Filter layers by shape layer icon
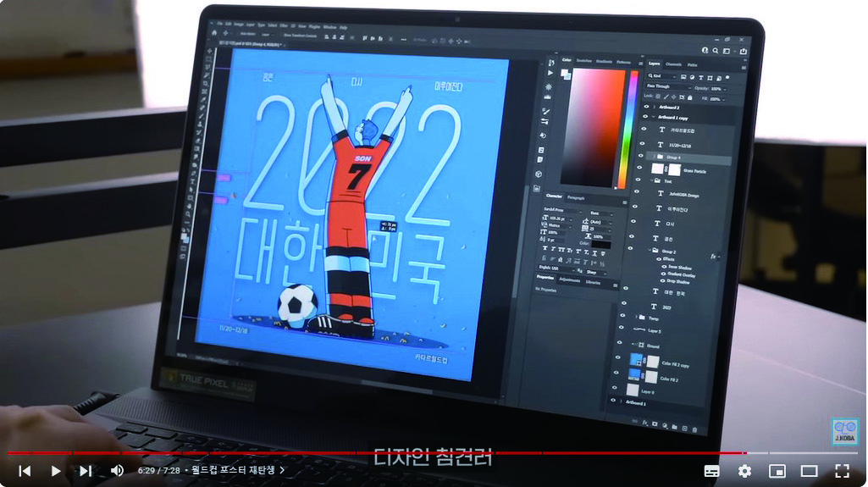 710,78
